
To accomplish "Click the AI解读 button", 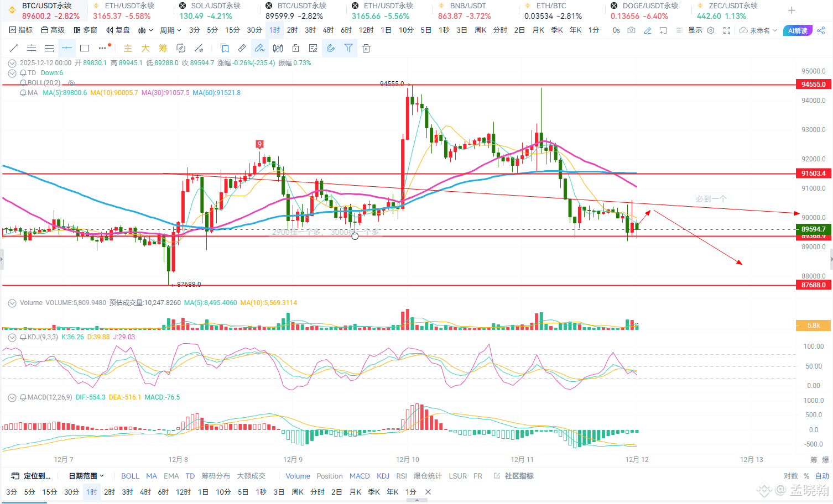I will click(798, 30).
